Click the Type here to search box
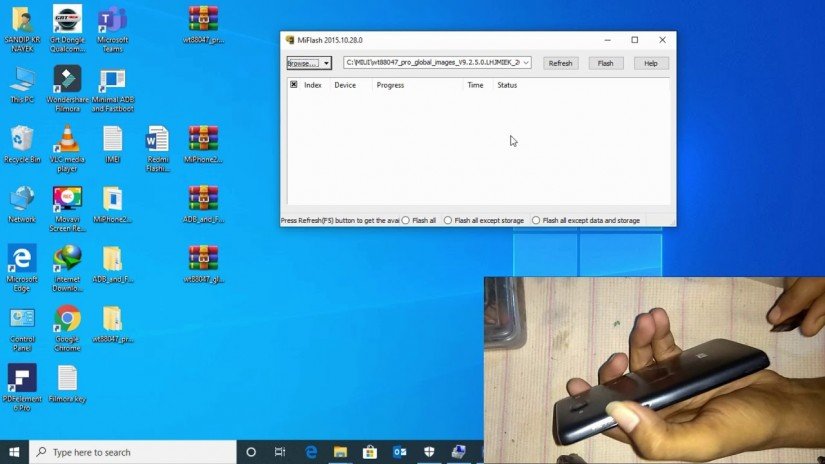The height and width of the screenshot is (464, 825). (133, 452)
